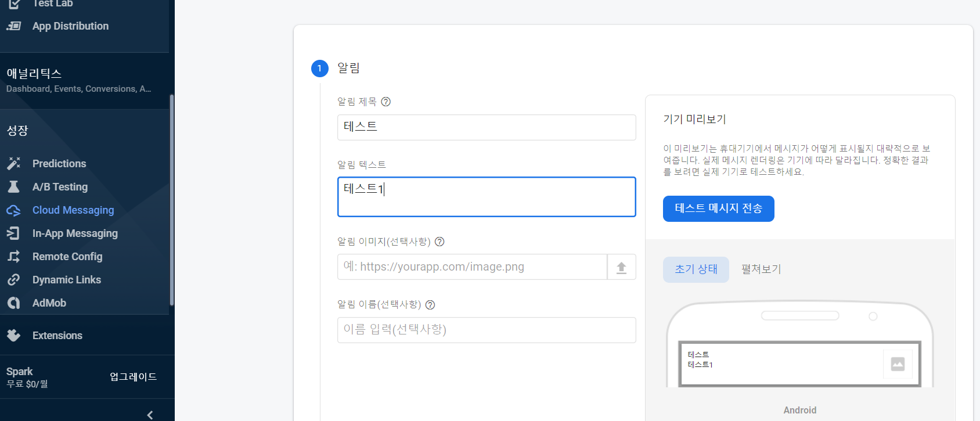Select the 초기 상태 preview tab
The width and height of the screenshot is (980, 421).
[696, 269]
